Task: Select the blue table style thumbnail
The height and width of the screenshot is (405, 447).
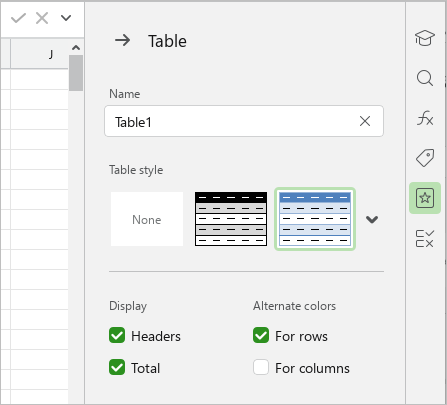Action: [x=315, y=219]
